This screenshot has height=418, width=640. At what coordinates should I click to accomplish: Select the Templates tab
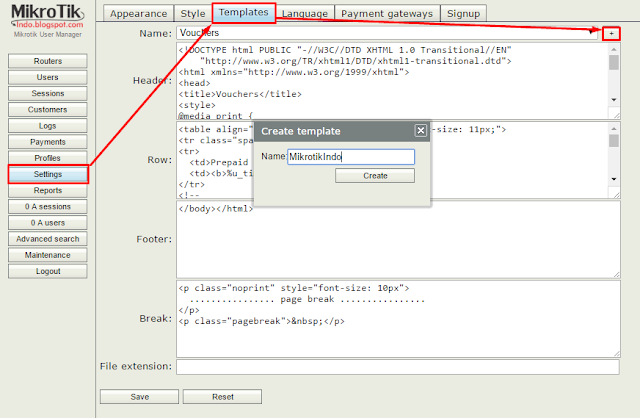[x=244, y=13]
